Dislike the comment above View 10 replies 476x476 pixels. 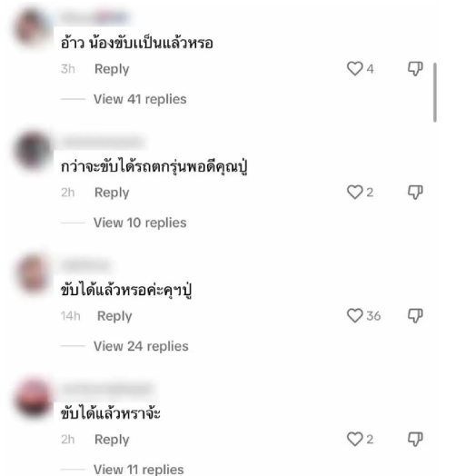[x=415, y=193]
